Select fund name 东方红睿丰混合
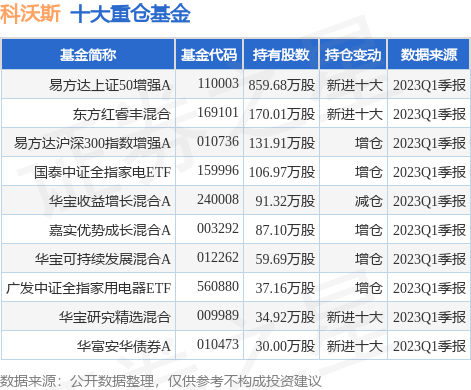Screen dimensions: 471x390 122,114
